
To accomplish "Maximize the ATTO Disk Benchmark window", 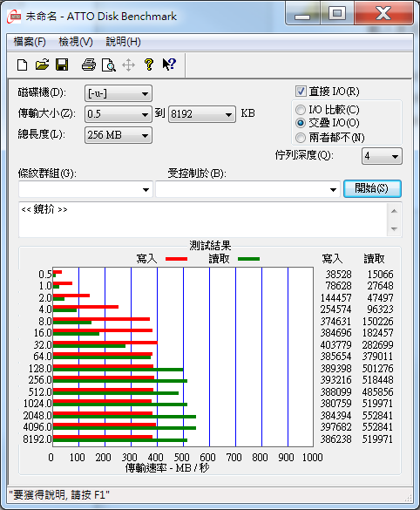I will (337, 14).
